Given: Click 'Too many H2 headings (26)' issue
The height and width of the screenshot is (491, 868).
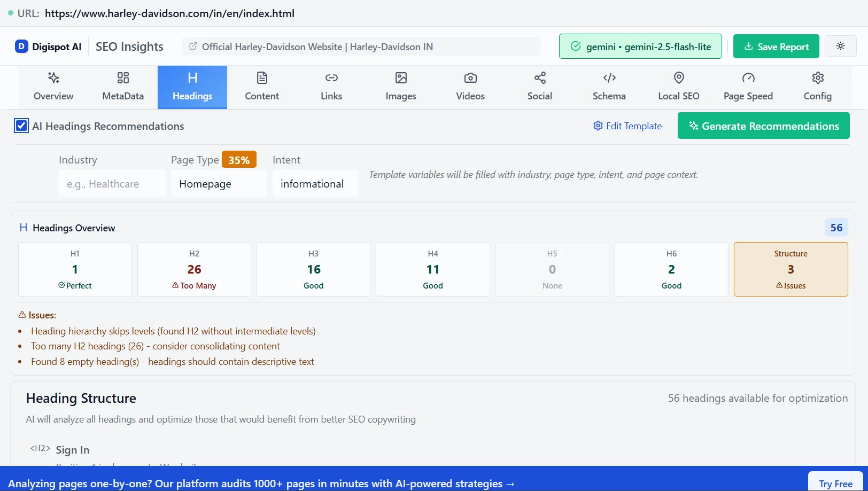Looking at the screenshot, I should click(x=156, y=346).
